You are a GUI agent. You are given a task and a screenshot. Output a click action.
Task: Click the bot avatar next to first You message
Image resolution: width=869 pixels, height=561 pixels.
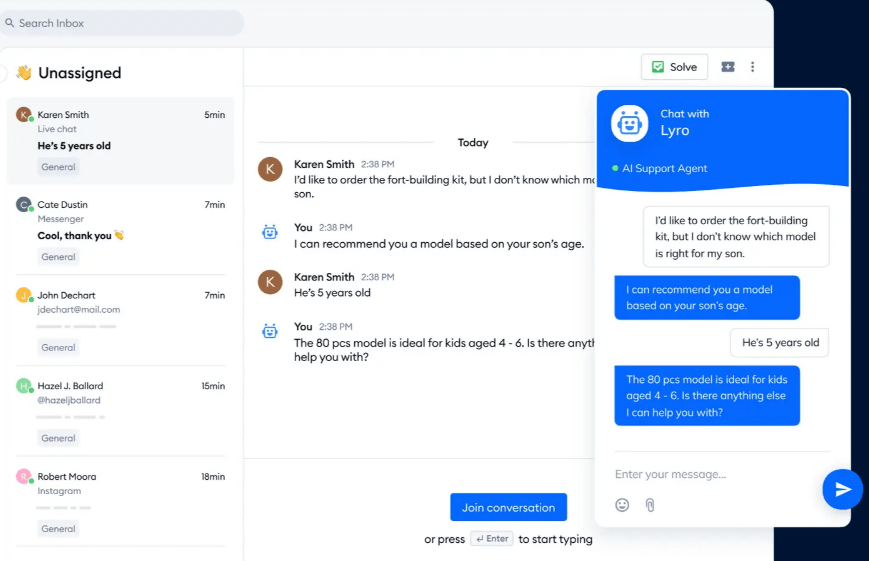270,232
